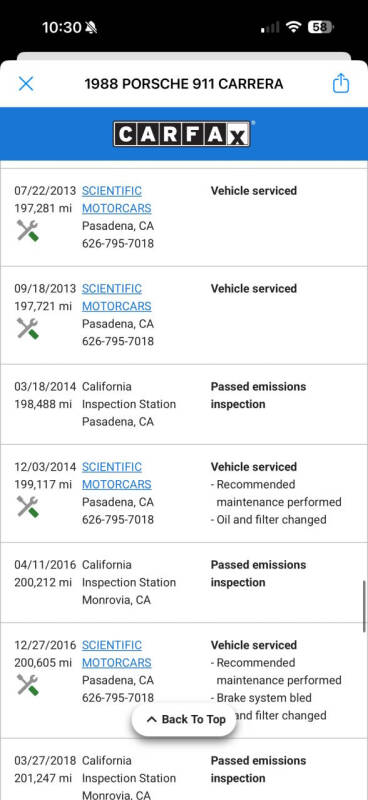
Task: Tap phone number 626-795-7018 under 12/03/2014
Action: (118, 519)
